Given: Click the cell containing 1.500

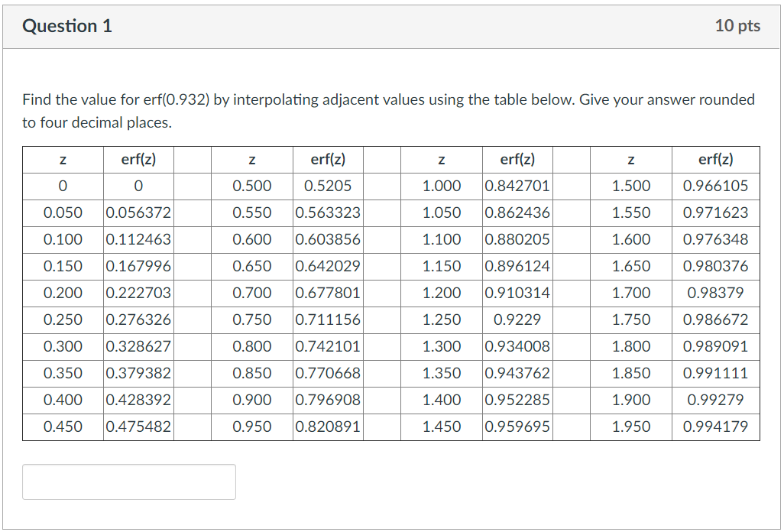Looking at the screenshot, I should tap(631, 186).
